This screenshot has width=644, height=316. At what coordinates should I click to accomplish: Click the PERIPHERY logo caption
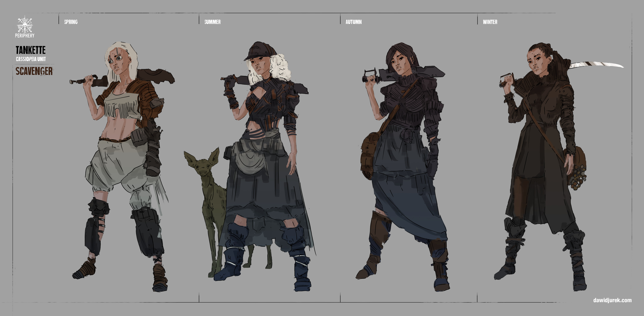click(25, 36)
